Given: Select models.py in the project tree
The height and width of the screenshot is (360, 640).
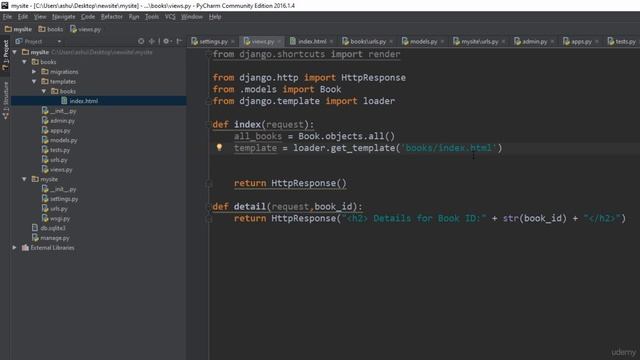Looking at the screenshot, I should [x=63, y=140].
